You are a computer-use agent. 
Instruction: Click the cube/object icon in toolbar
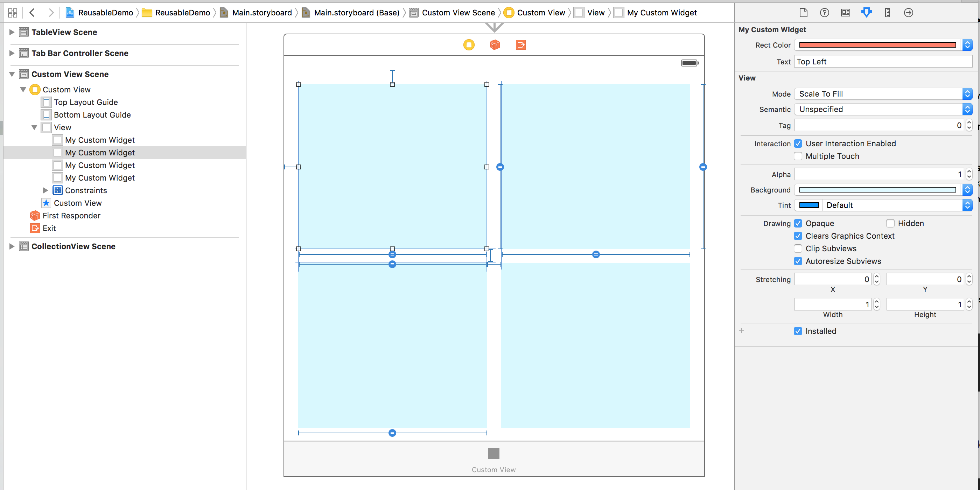pyautogui.click(x=494, y=44)
